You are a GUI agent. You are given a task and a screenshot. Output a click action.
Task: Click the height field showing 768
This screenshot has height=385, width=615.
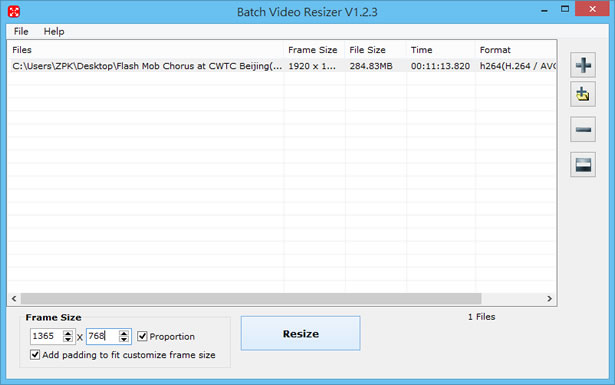pos(103,336)
